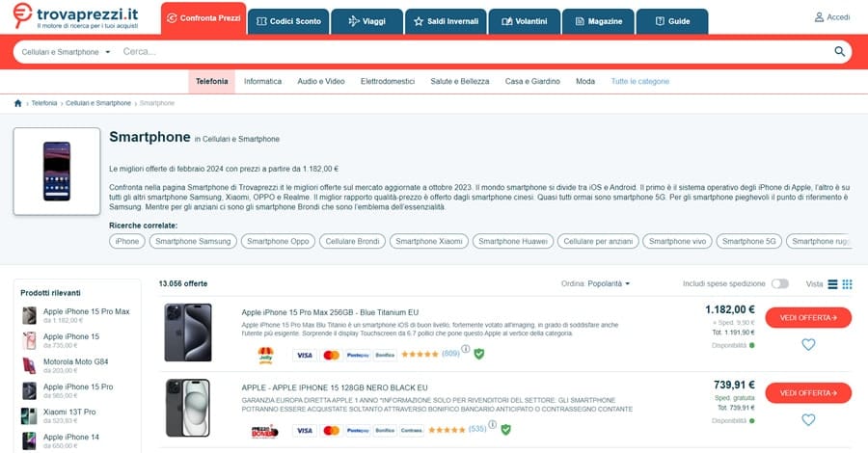Click the Smartphone Samsung related search chip
Viewport: 868px width, 453px height.
coord(193,241)
